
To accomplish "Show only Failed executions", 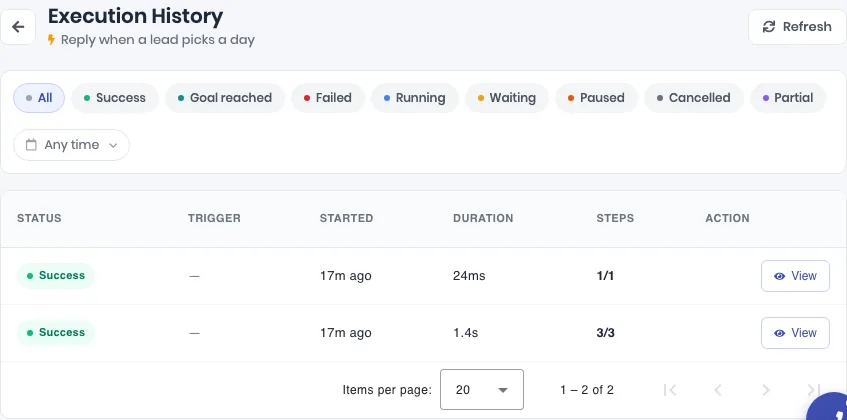I will (x=328, y=98).
